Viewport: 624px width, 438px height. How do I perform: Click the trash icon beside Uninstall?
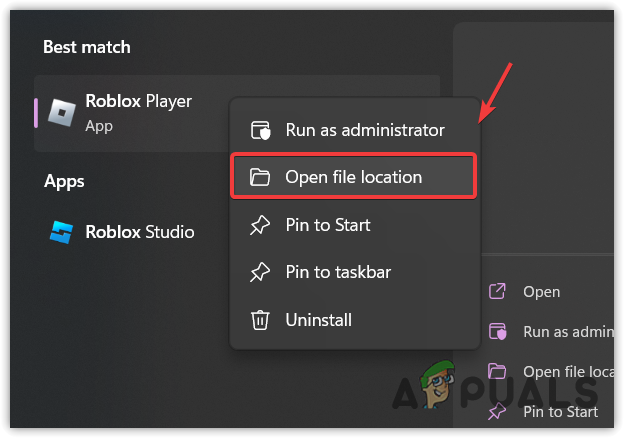coord(260,320)
